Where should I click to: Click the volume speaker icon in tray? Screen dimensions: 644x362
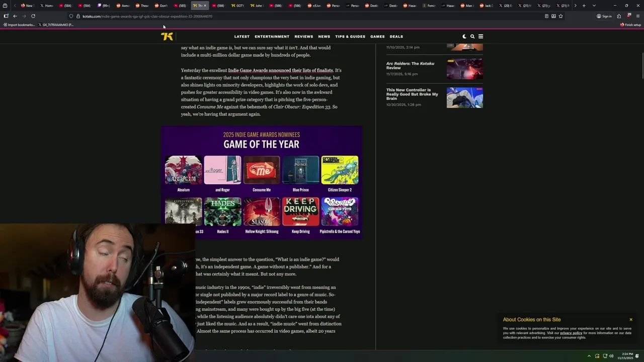(611, 356)
